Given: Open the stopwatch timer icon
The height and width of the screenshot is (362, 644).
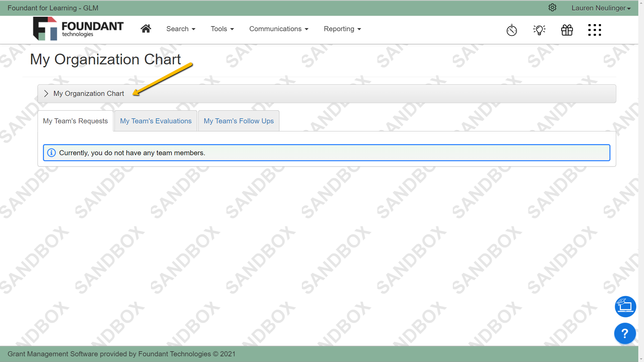Looking at the screenshot, I should coord(512,30).
